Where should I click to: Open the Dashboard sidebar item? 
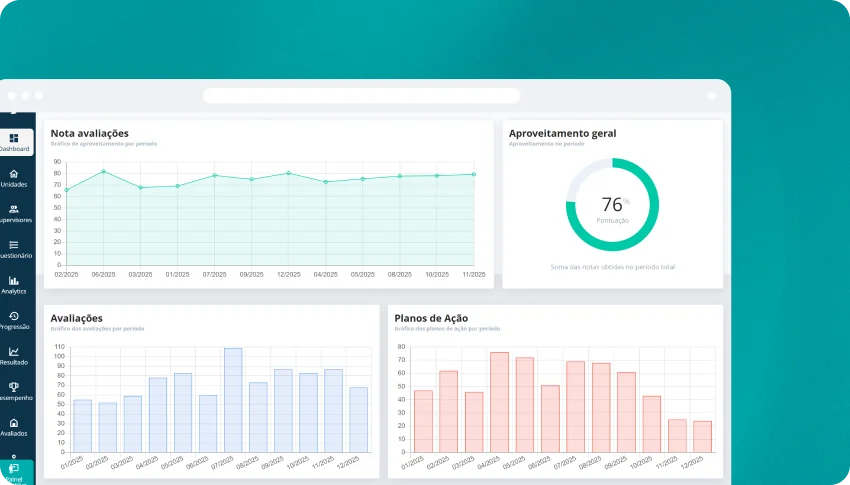15,142
